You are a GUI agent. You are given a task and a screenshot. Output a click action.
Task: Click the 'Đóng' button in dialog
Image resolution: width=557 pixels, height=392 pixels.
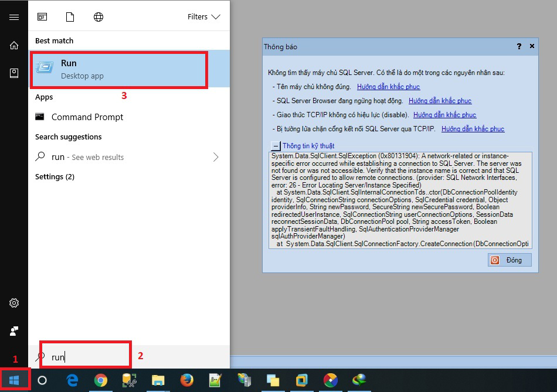[510, 260]
